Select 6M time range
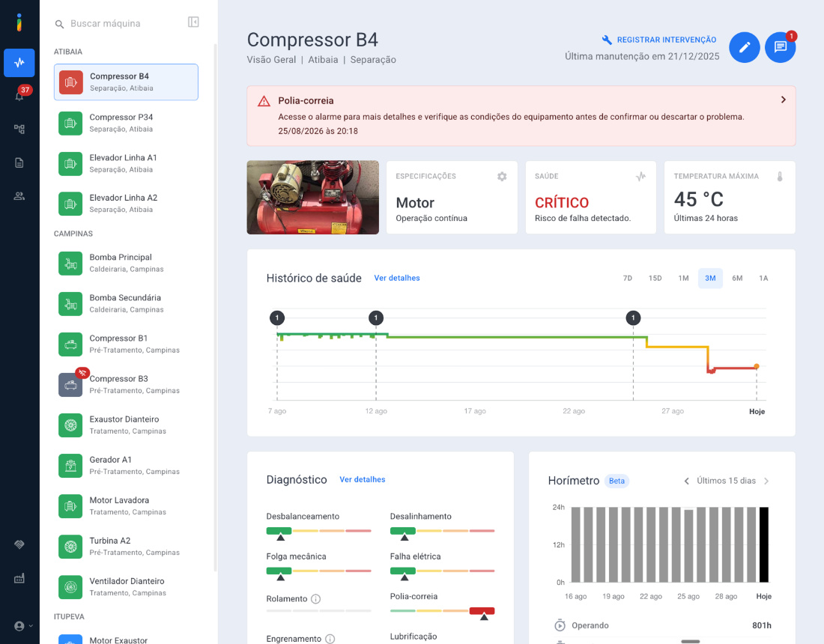Screen dimensions: 824x644 click(x=737, y=279)
